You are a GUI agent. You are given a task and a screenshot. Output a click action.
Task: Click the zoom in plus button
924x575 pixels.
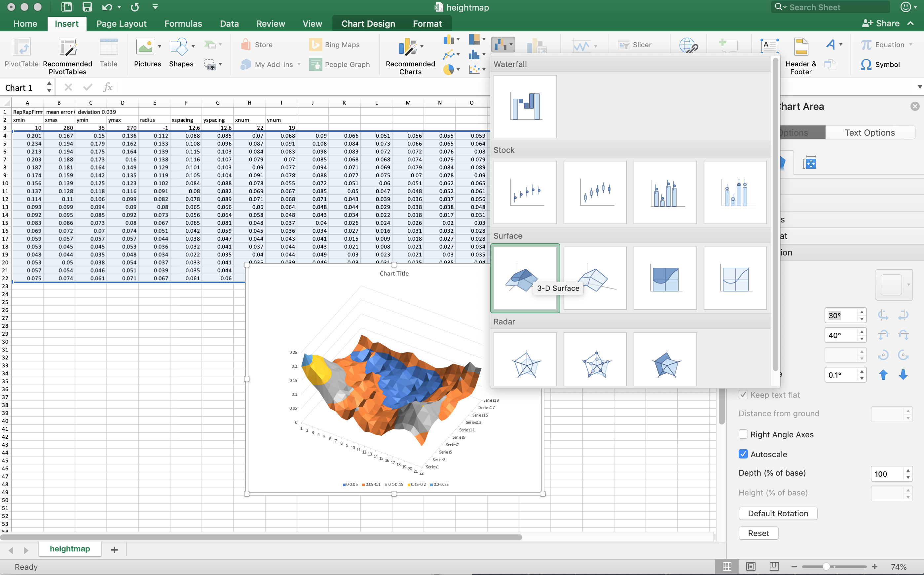874,566
